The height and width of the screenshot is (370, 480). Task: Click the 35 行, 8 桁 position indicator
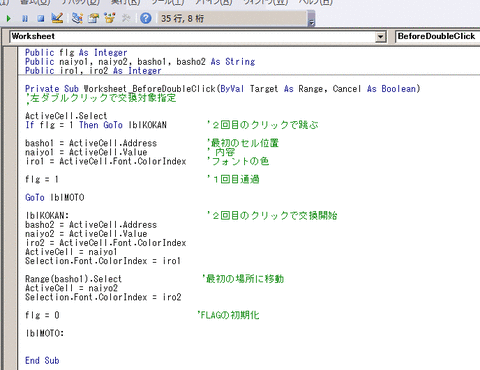[182, 18]
